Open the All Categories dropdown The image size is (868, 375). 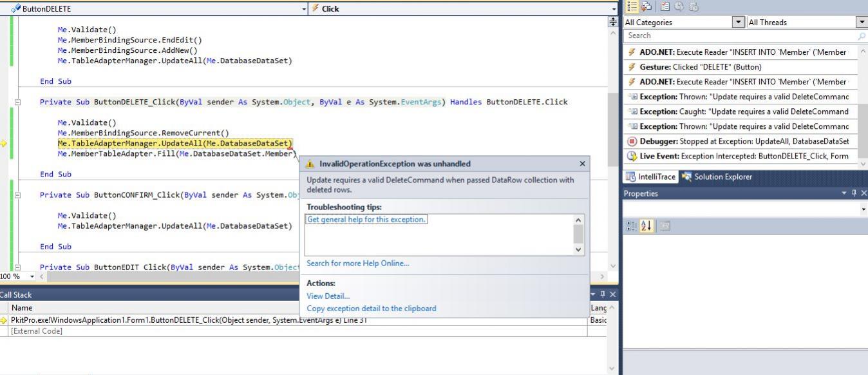[x=739, y=23]
